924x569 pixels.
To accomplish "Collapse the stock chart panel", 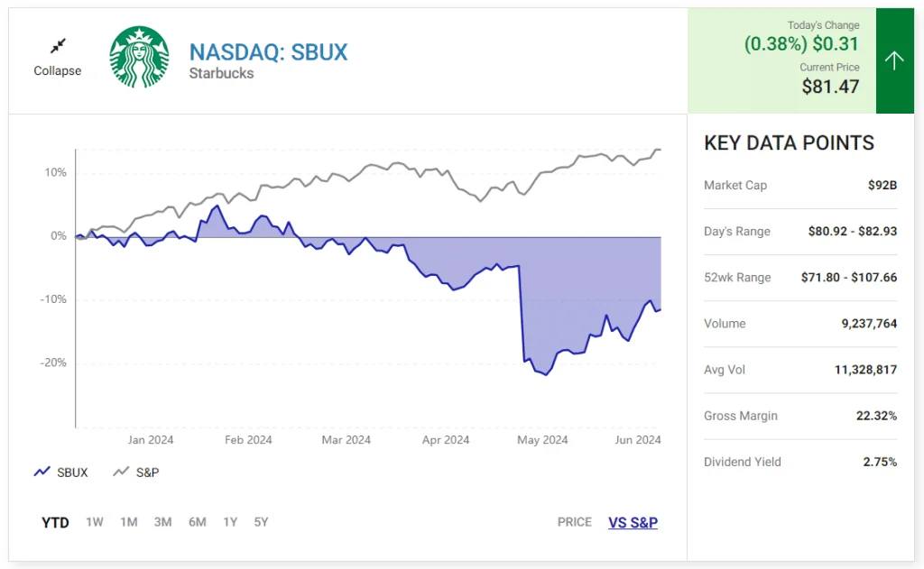I will click(x=58, y=70).
